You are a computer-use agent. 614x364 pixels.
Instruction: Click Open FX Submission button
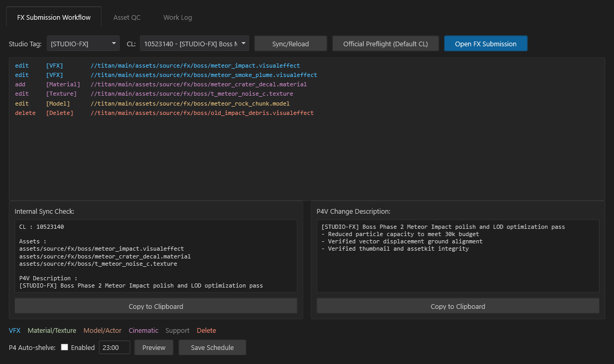pos(485,44)
